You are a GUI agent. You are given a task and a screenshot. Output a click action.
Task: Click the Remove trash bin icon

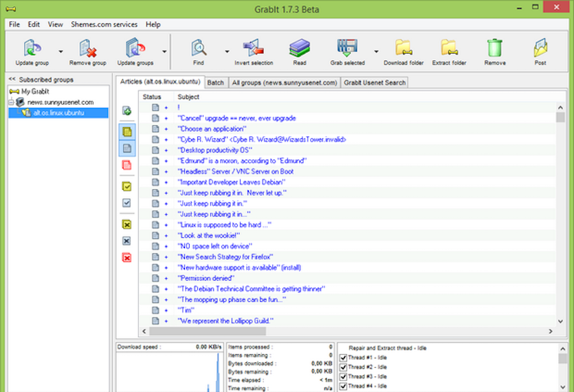[x=494, y=48]
